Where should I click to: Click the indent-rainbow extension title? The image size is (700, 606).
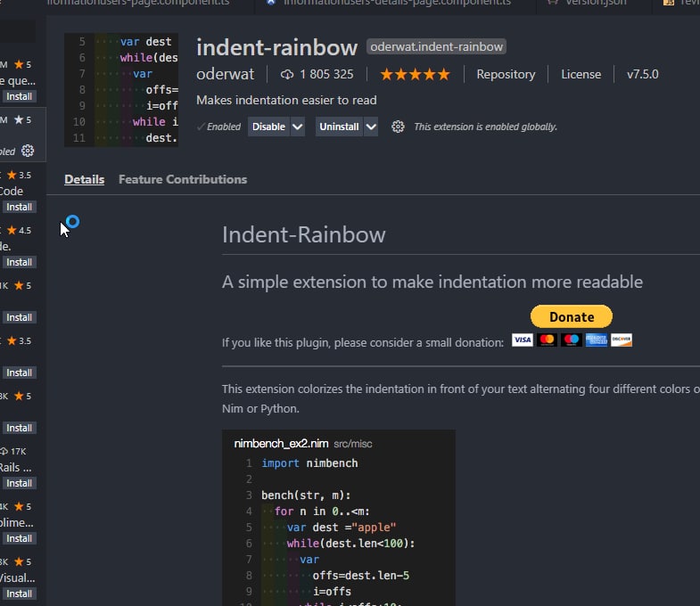click(276, 47)
